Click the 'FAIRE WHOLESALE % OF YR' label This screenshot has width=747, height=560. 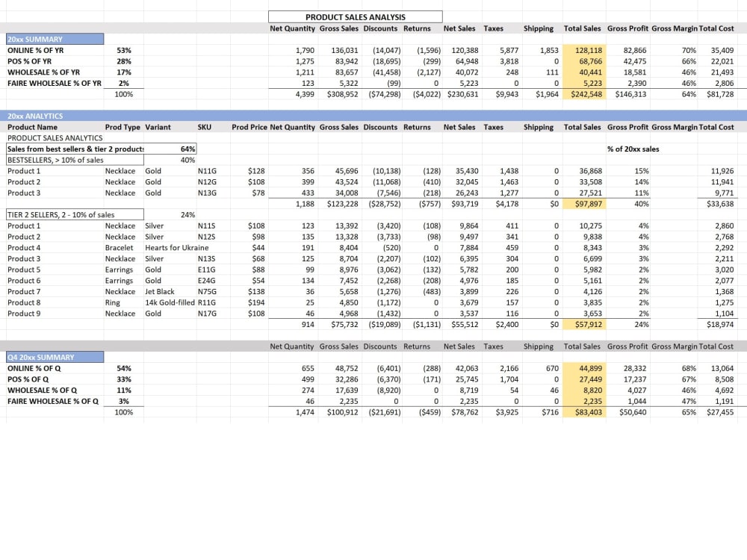(55, 83)
